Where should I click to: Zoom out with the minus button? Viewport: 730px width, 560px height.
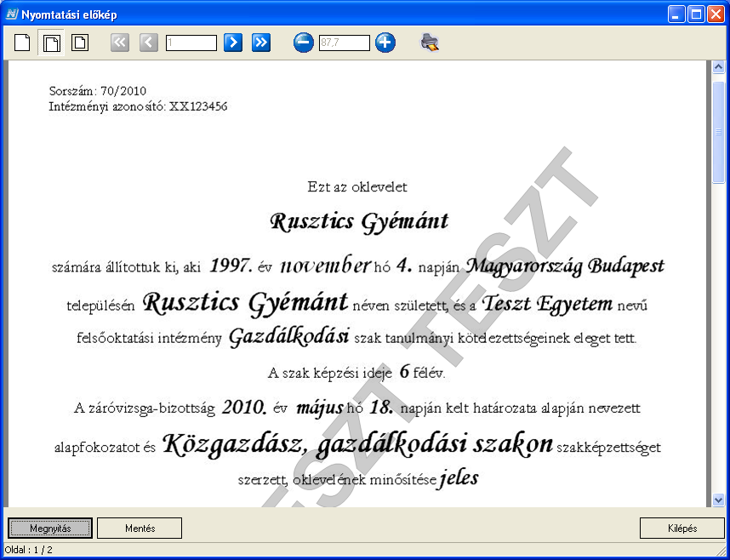304,43
